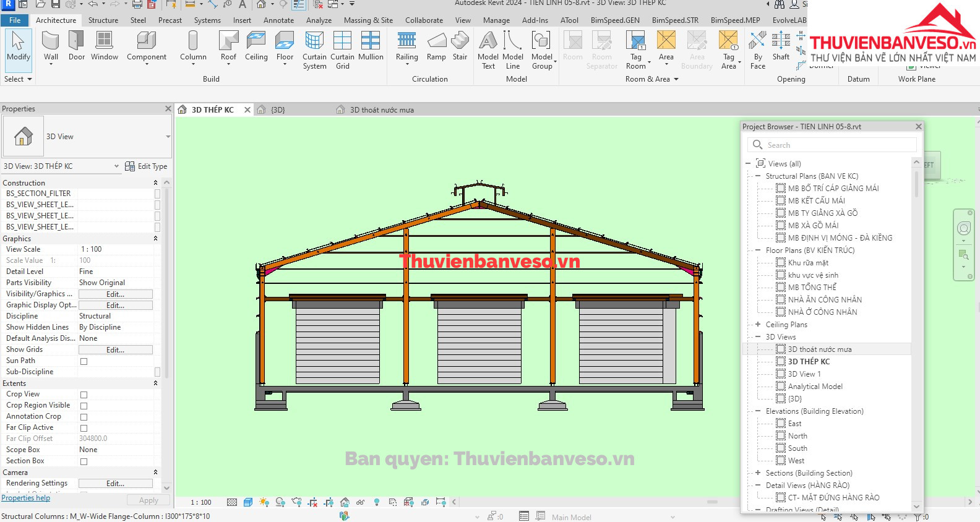
Task: Open the Structure ribbon tab
Action: click(x=103, y=20)
